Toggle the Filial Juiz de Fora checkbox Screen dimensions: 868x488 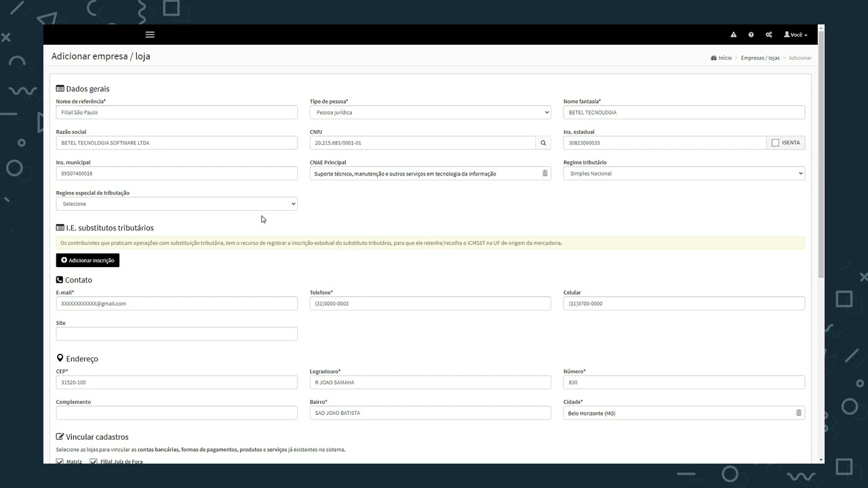(94, 462)
